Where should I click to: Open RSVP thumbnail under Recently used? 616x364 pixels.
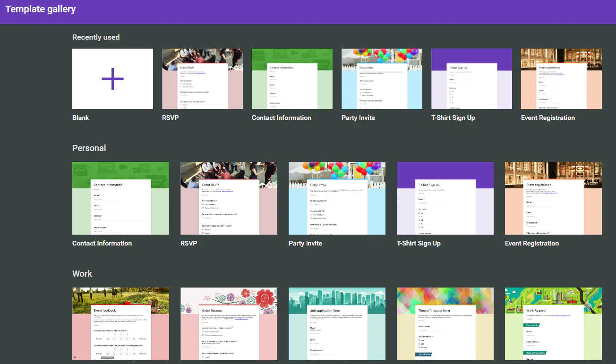(202, 79)
